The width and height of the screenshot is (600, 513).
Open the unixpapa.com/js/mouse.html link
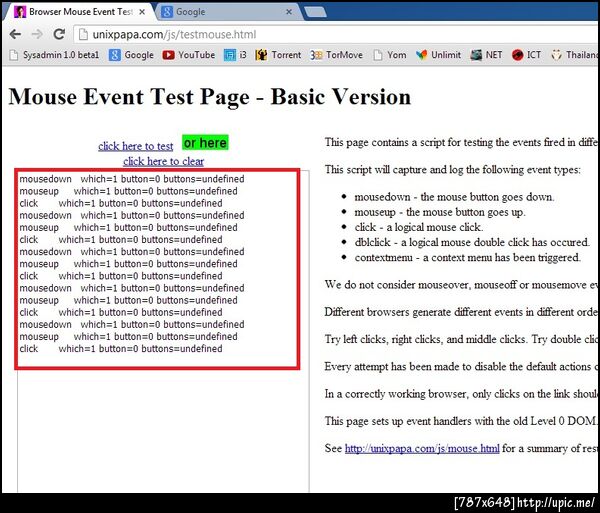tap(422, 448)
